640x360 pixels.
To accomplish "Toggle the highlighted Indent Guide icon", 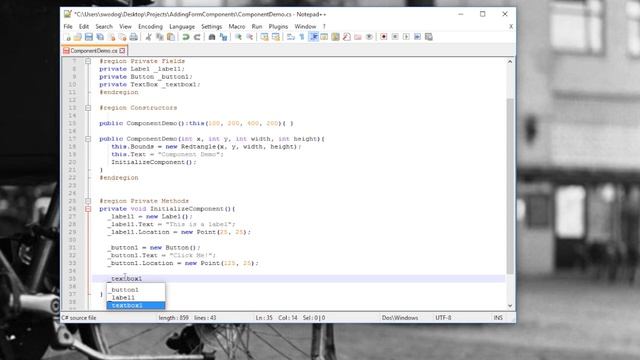I will click(x=313, y=37).
